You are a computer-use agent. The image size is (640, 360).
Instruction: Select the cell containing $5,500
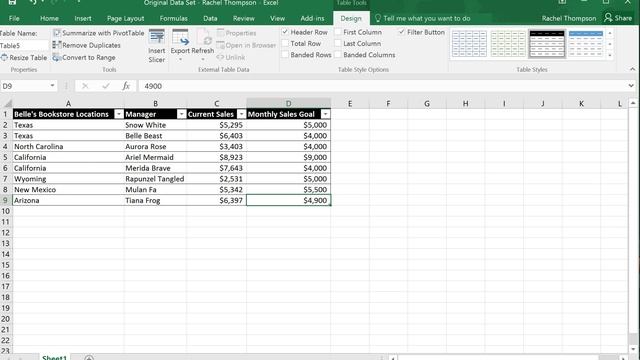click(289, 189)
